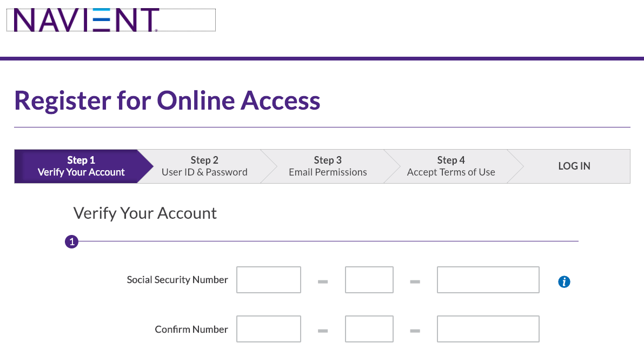Open the Social Security Number info icon
Screen dimensions: 644x350
(x=564, y=281)
